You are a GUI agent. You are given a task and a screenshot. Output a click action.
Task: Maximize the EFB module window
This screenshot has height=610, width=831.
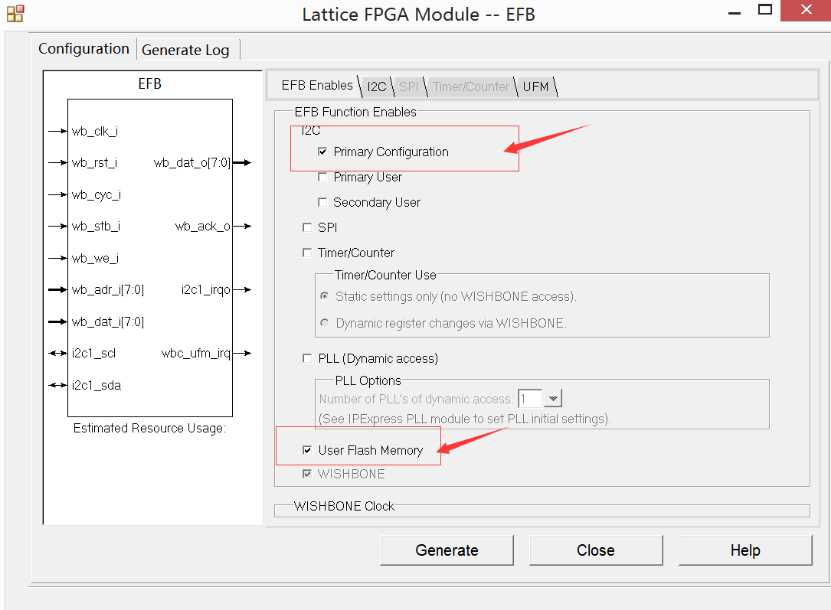coord(765,10)
